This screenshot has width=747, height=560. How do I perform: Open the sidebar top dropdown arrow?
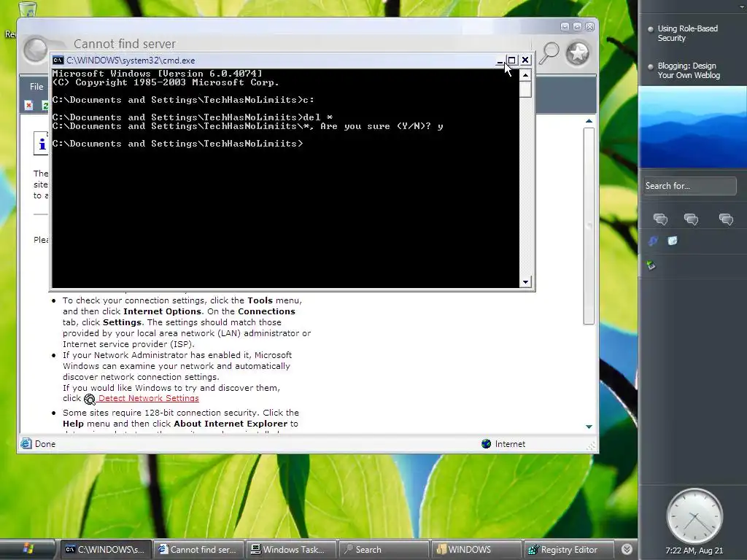click(741, 7)
